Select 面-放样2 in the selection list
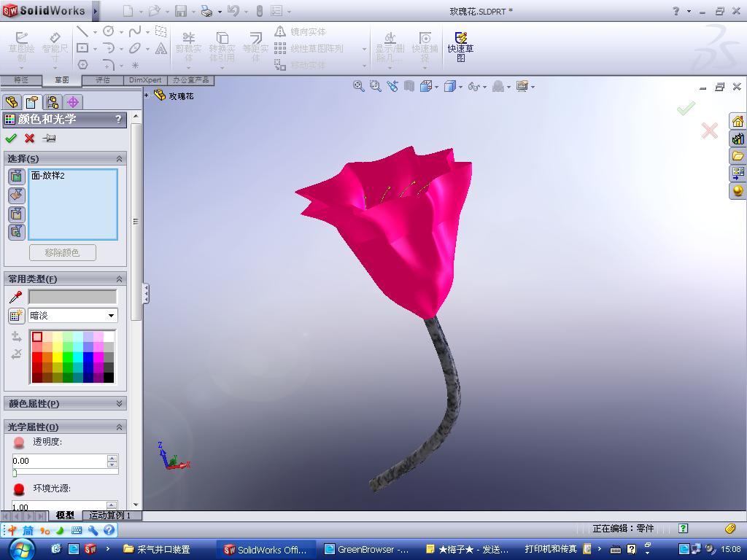 tap(48, 176)
